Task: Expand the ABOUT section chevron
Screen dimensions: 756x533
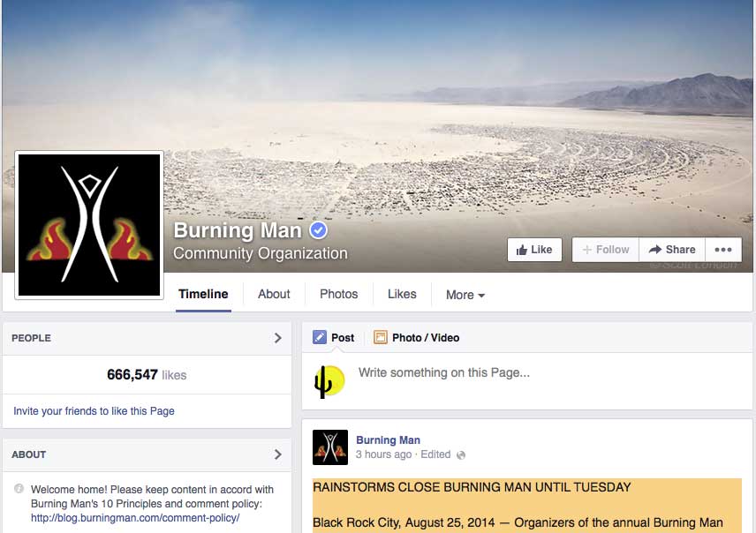Action: [x=277, y=454]
